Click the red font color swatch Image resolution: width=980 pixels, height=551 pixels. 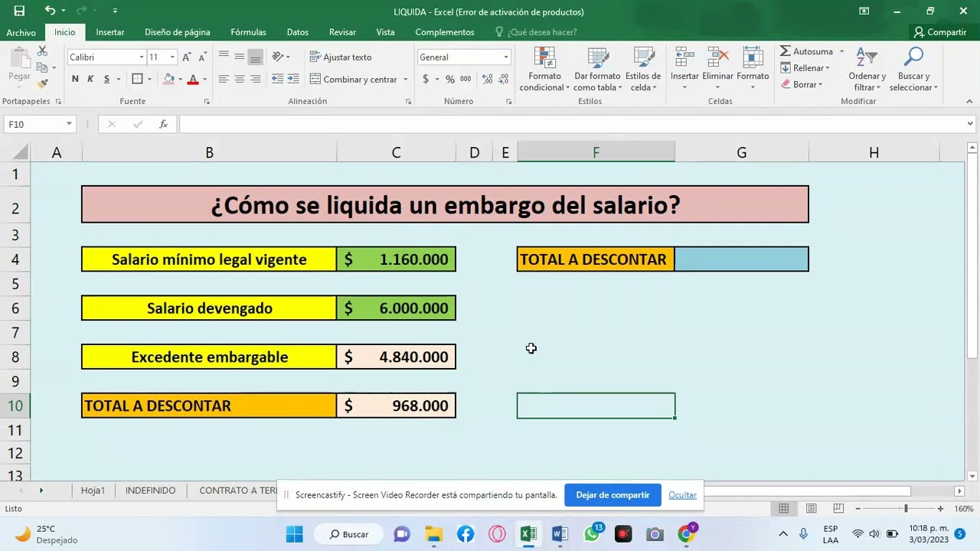(x=193, y=79)
